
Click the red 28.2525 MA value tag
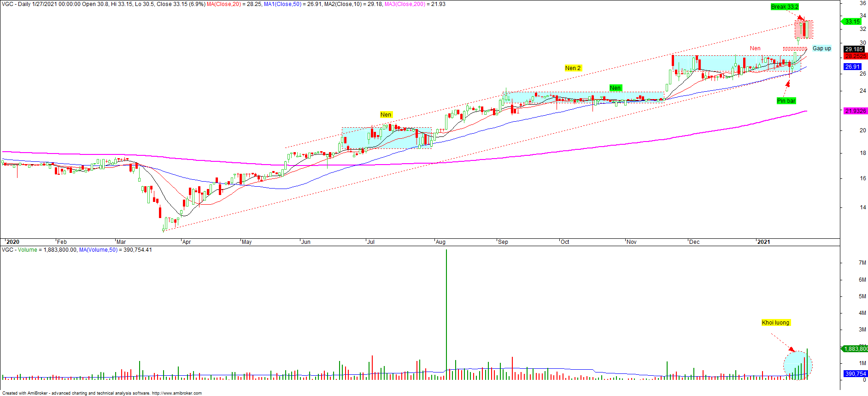[x=855, y=56]
